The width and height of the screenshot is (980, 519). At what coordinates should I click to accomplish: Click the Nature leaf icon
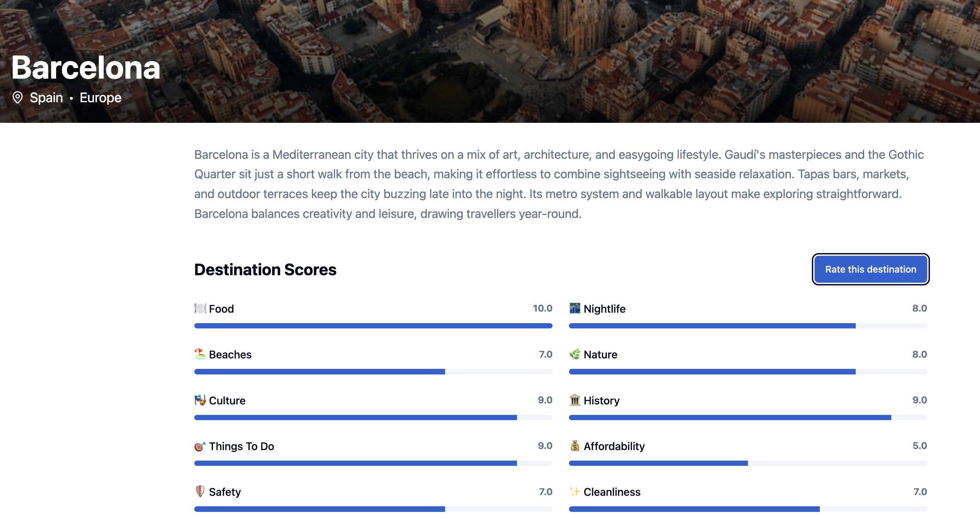tap(575, 354)
